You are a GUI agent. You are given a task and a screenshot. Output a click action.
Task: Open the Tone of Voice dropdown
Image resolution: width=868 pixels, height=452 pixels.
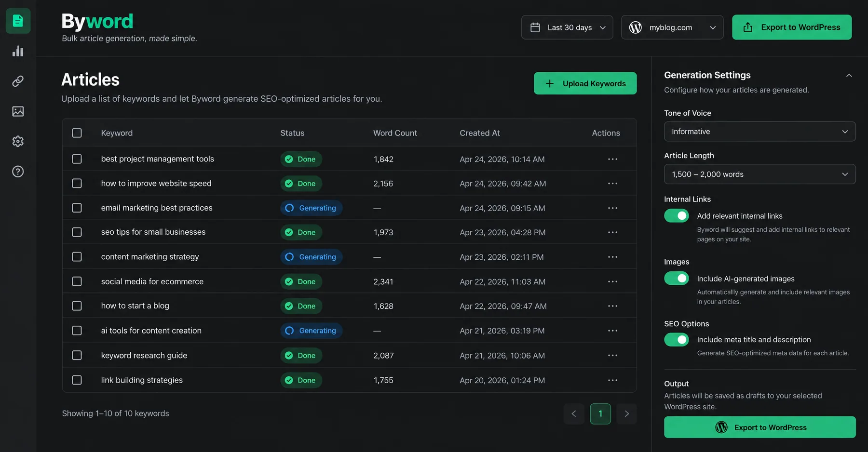click(x=759, y=132)
